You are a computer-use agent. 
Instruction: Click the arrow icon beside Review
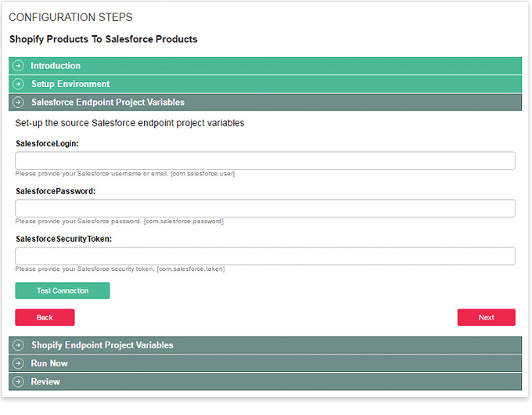click(x=18, y=381)
